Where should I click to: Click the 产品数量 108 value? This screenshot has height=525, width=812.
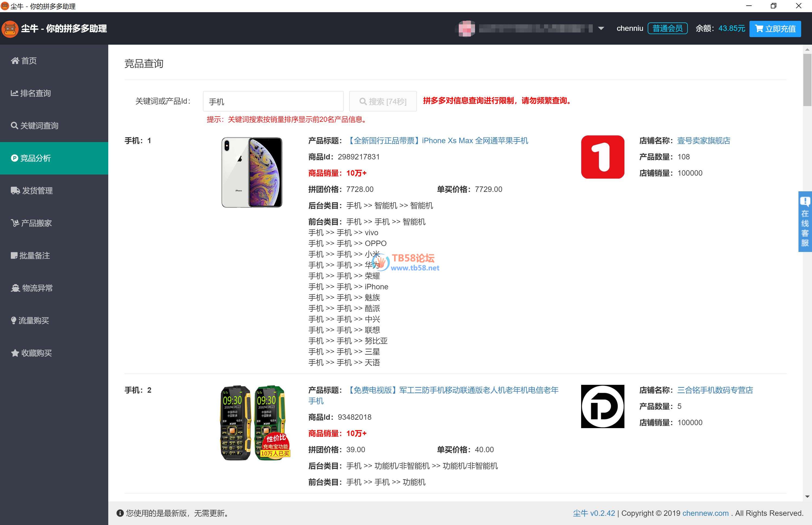(x=683, y=157)
